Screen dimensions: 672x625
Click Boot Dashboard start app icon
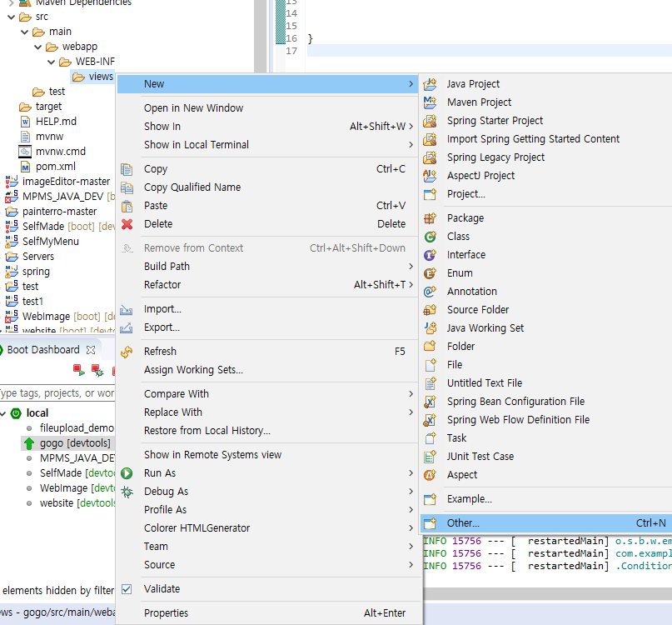(79, 370)
